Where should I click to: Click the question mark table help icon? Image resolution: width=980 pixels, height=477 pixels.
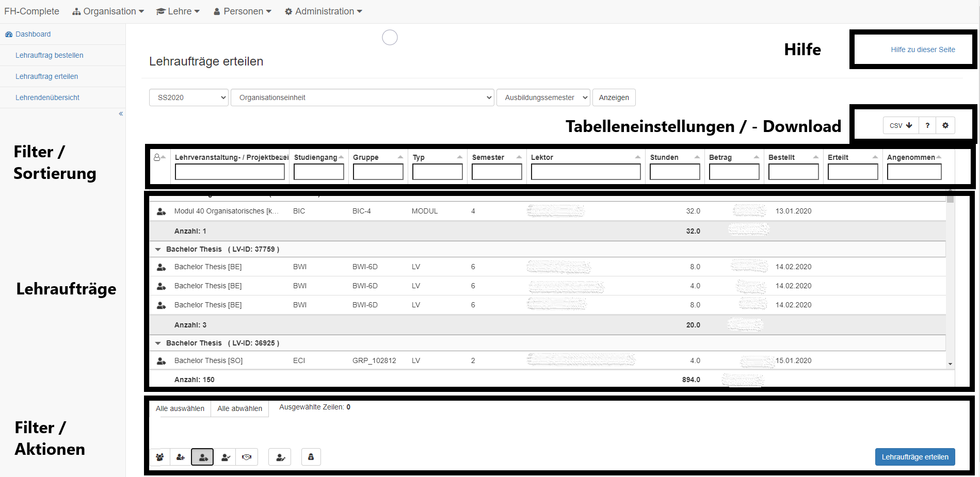(927, 125)
